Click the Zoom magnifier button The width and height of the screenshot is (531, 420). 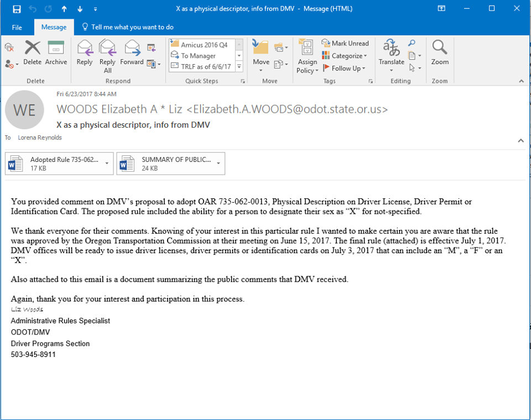440,53
